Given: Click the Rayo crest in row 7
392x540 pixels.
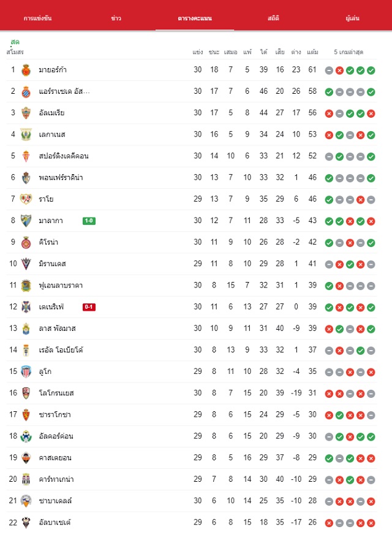Looking at the screenshot, I should [x=26, y=199].
